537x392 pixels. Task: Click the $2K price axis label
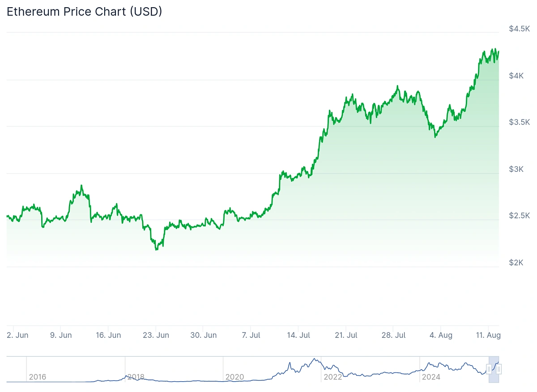(517, 263)
